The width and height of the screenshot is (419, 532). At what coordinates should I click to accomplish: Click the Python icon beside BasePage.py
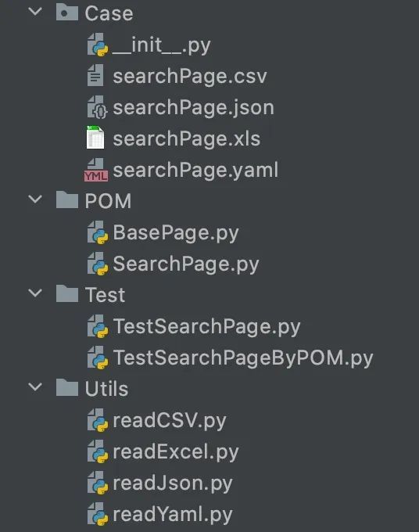tap(98, 232)
